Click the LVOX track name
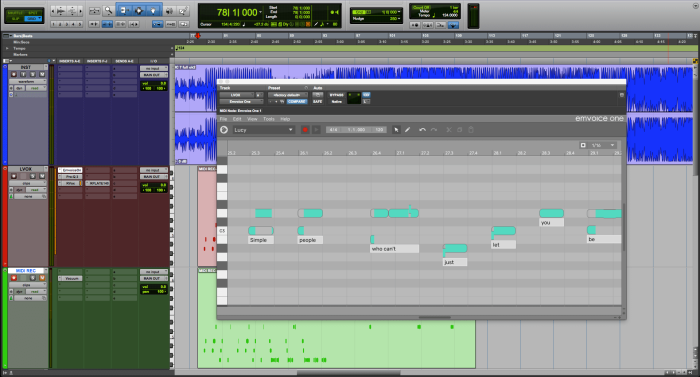This screenshot has height=377, width=700. click(26, 169)
